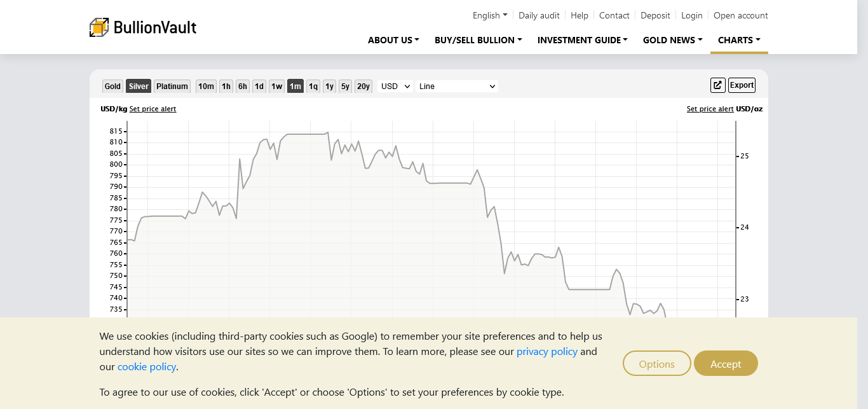Expand the English language selector

pyautogui.click(x=490, y=15)
